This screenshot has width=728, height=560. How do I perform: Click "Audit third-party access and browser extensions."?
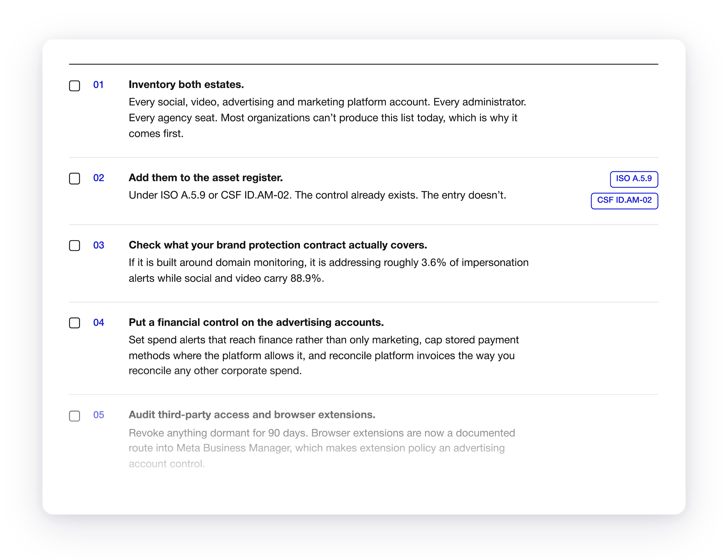(x=252, y=414)
